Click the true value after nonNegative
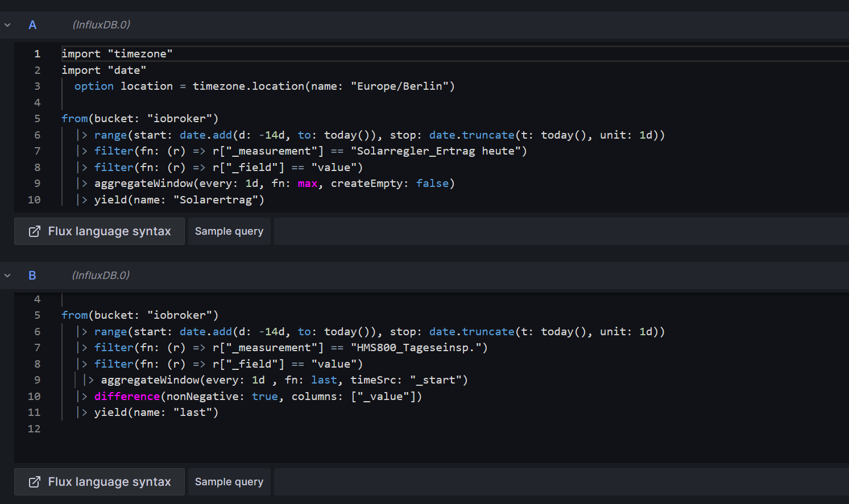849x504 pixels. pyautogui.click(x=265, y=396)
